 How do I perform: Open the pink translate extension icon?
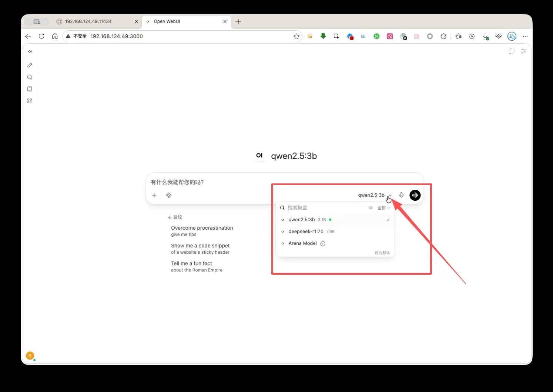390,36
